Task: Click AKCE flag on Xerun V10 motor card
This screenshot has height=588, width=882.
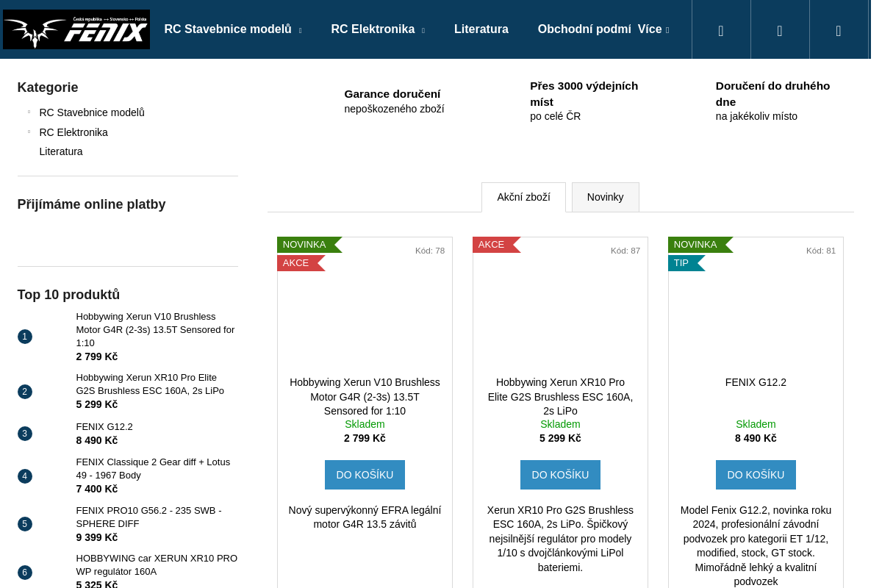Action: coord(301,263)
